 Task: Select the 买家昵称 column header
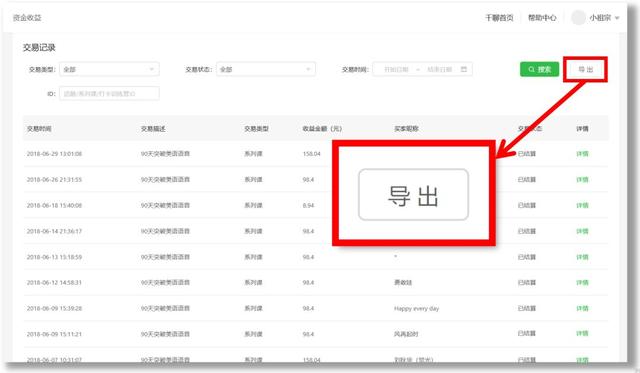click(x=406, y=129)
